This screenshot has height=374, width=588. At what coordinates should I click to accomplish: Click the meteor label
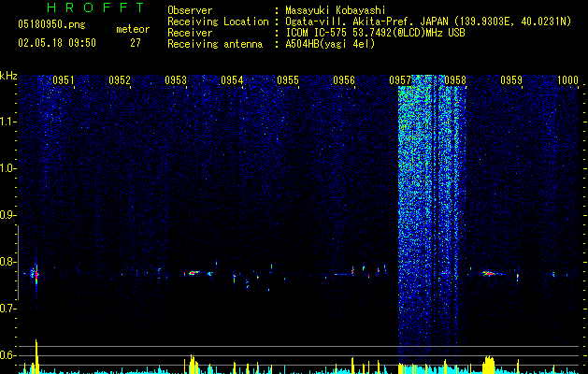click(x=133, y=29)
